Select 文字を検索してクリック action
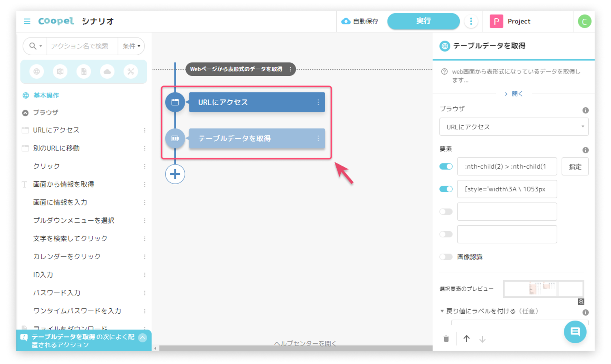The image size is (611, 364). pyautogui.click(x=70, y=238)
